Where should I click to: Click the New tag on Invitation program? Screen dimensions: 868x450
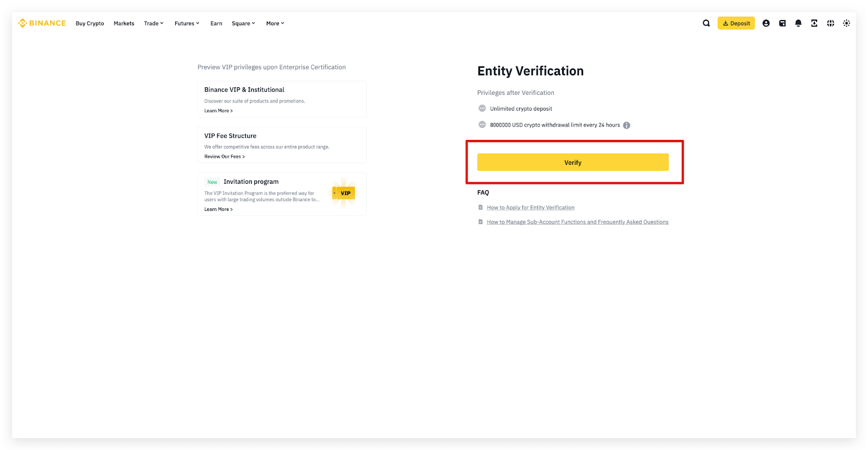[212, 182]
